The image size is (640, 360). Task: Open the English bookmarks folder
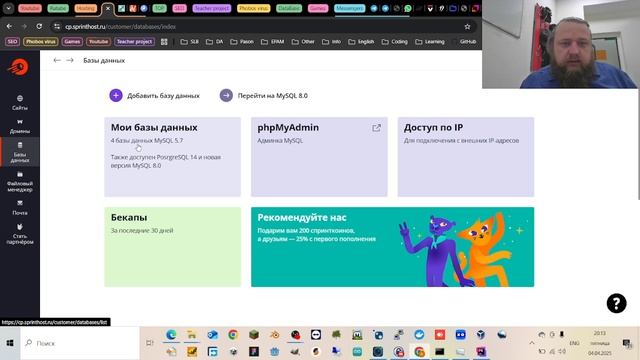coord(361,42)
